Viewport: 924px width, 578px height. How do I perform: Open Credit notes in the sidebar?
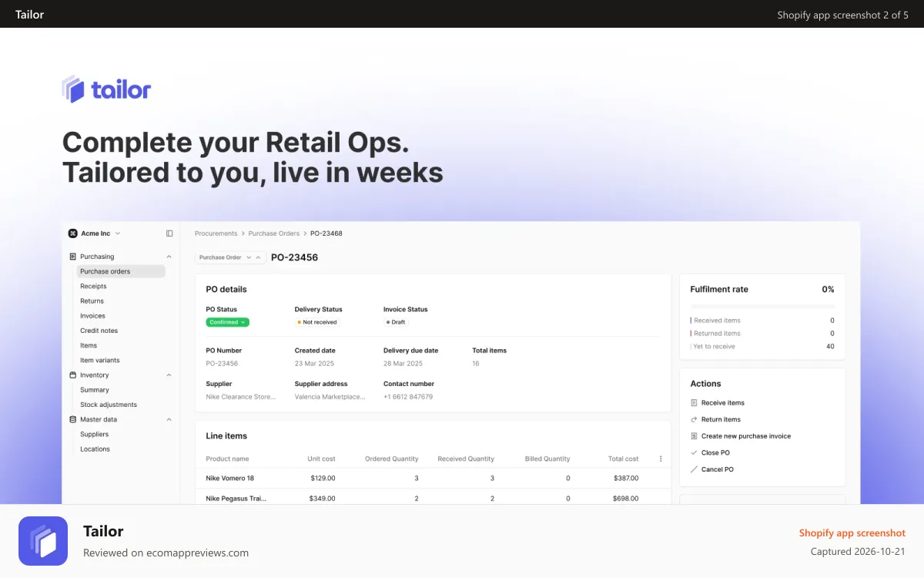tap(99, 331)
